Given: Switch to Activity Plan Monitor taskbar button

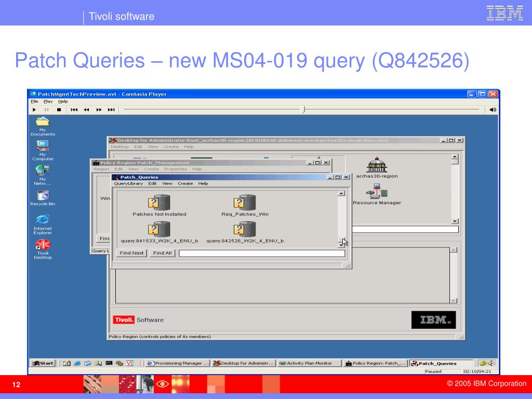Looking at the screenshot, I should pyautogui.click(x=310, y=363).
